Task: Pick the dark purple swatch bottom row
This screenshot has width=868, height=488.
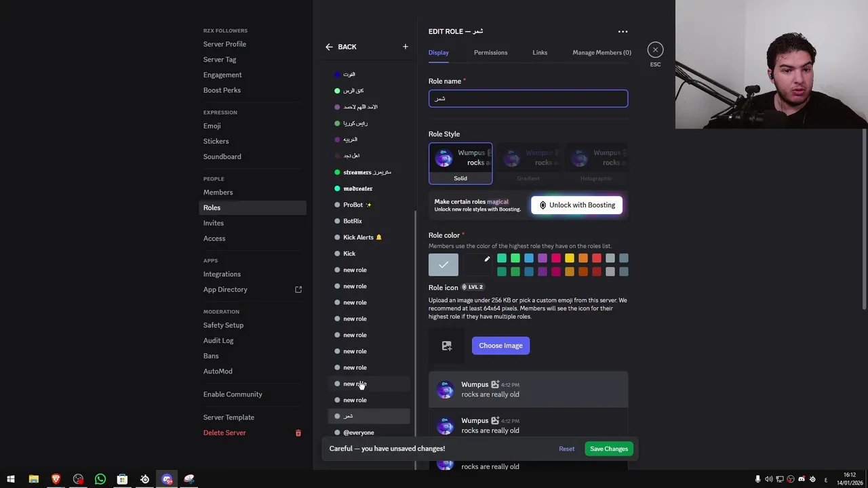Action: (x=542, y=272)
